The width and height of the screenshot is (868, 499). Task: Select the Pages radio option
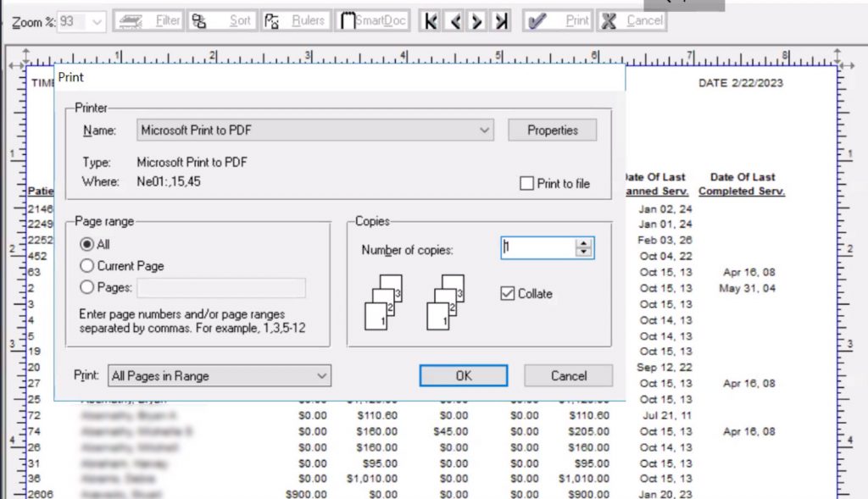(87, 287)
